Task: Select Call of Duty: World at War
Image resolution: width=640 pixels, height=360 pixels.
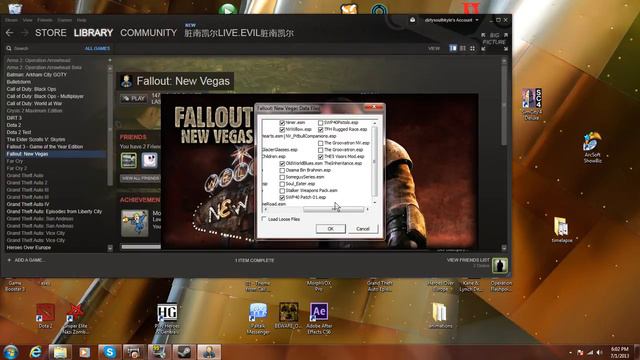Action: (x=34, y=104)
